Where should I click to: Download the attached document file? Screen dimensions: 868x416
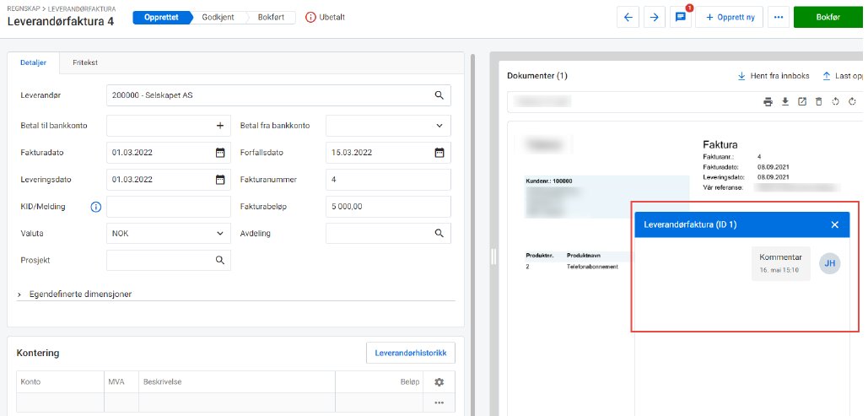(x=784, y=102)
